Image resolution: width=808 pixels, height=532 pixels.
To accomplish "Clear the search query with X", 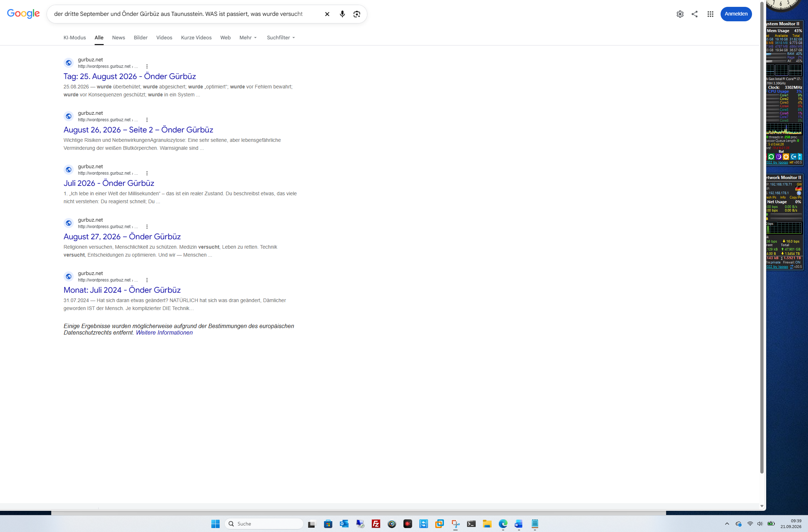I will (327, 14).
